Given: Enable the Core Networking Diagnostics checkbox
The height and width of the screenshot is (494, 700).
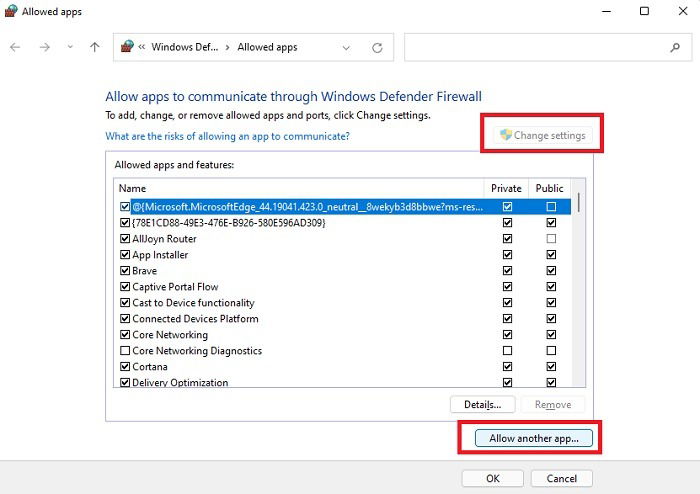Looking at the screenshot, I should click(x=125, y=350).
